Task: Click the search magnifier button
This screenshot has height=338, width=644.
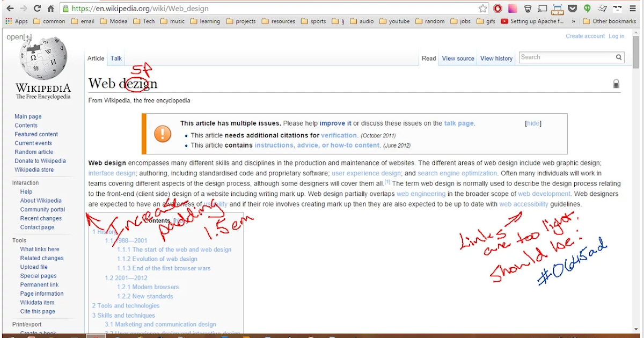Action: [x=619, y=57]
